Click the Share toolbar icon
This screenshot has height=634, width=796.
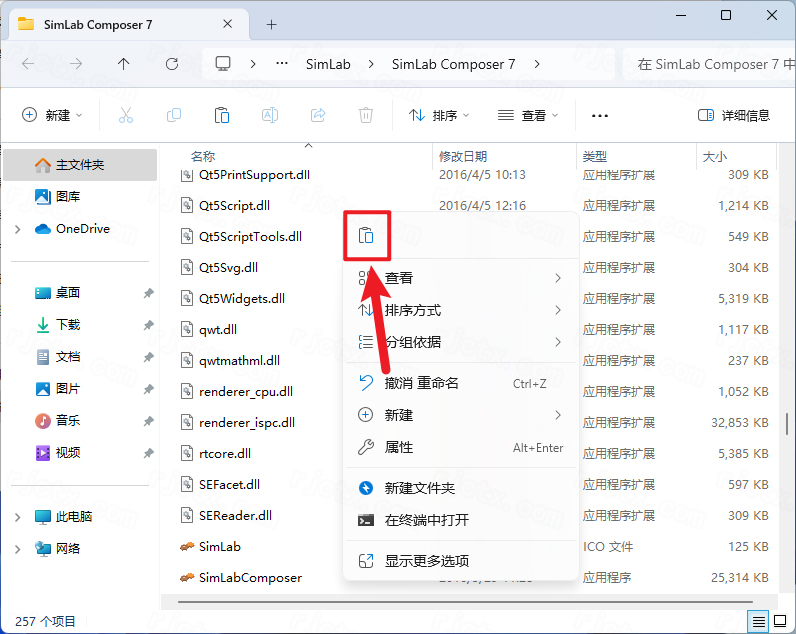tap(318, 115)
